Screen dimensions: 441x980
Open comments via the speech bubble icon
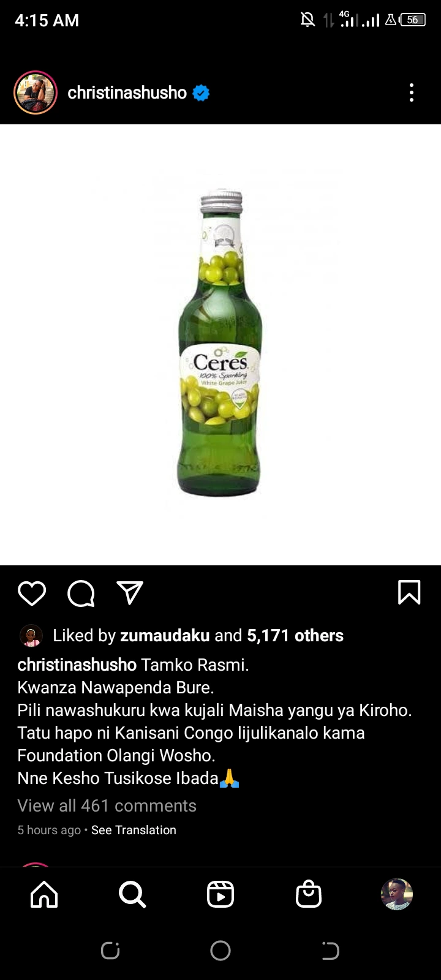point(81,593)
